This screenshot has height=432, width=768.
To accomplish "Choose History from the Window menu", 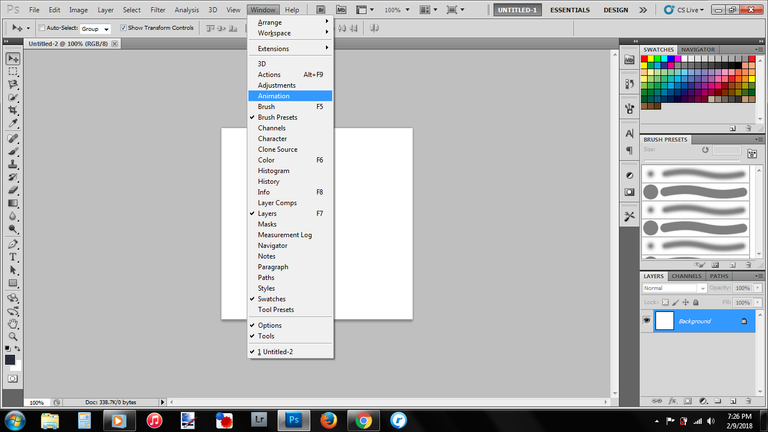I will pyautogui.click(x=290, y=181).
